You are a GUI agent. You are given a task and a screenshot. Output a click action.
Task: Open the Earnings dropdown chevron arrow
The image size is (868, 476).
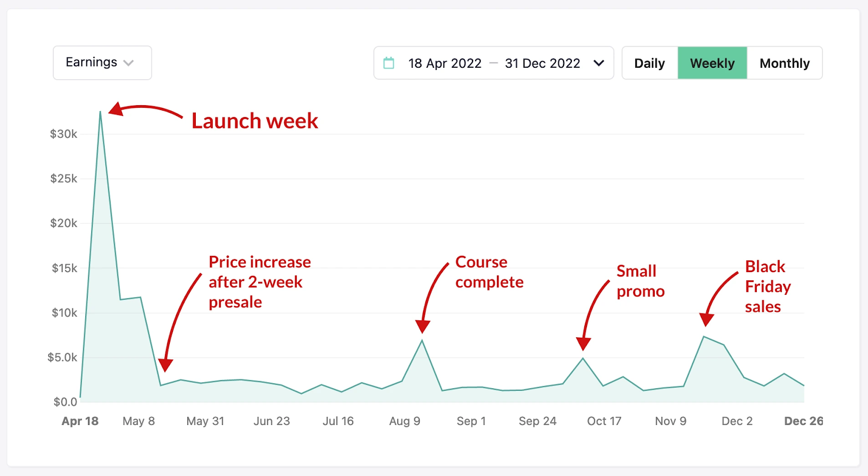(x=129, y=63)
